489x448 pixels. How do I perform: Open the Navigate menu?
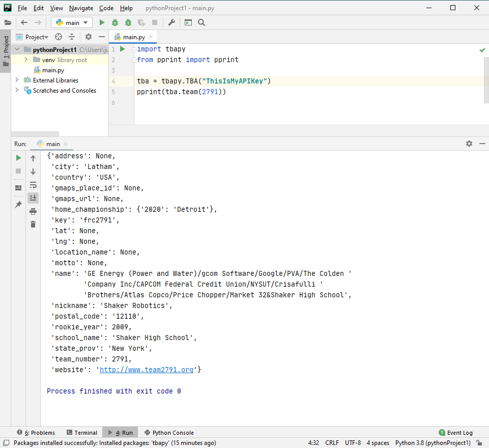[81, 8]
